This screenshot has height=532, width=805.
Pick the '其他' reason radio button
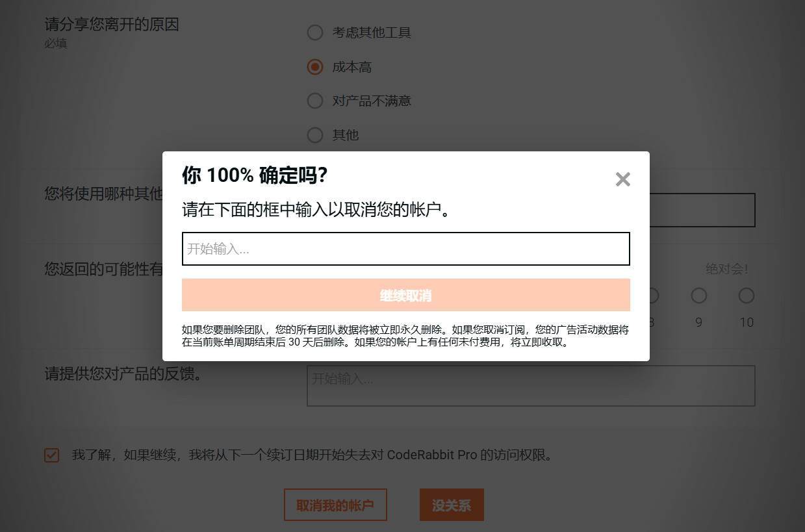coord(315,135)
